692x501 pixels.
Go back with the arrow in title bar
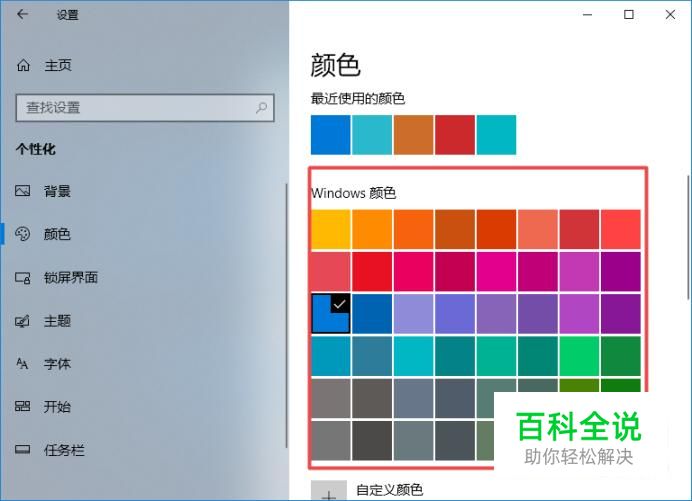tap(22, 15)
